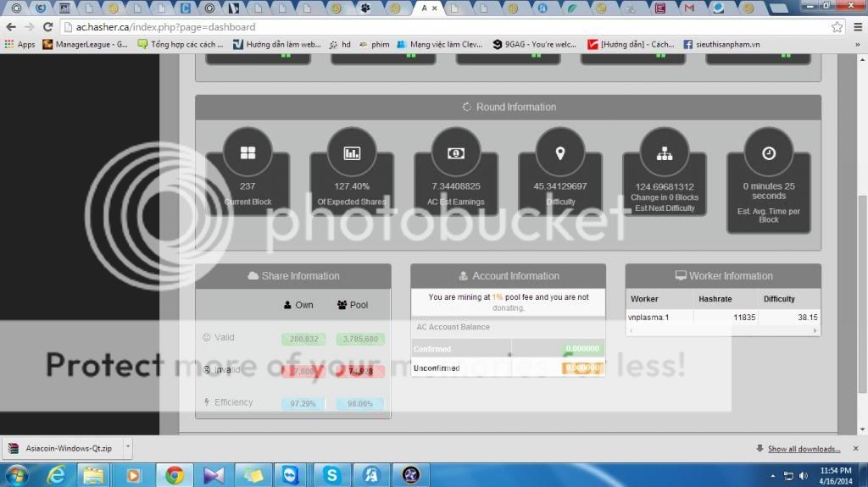
Task: Click the Confirmed balance value
Action: tap(582, 349)
